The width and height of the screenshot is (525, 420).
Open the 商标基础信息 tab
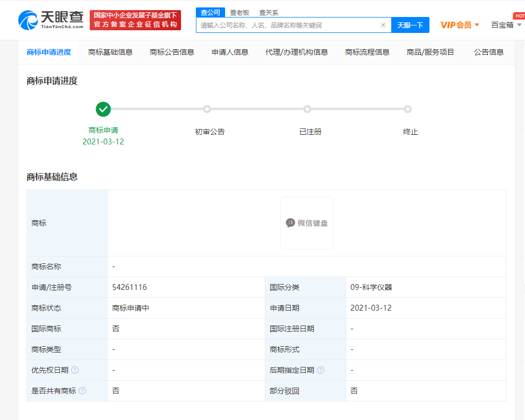pos(110,52)
